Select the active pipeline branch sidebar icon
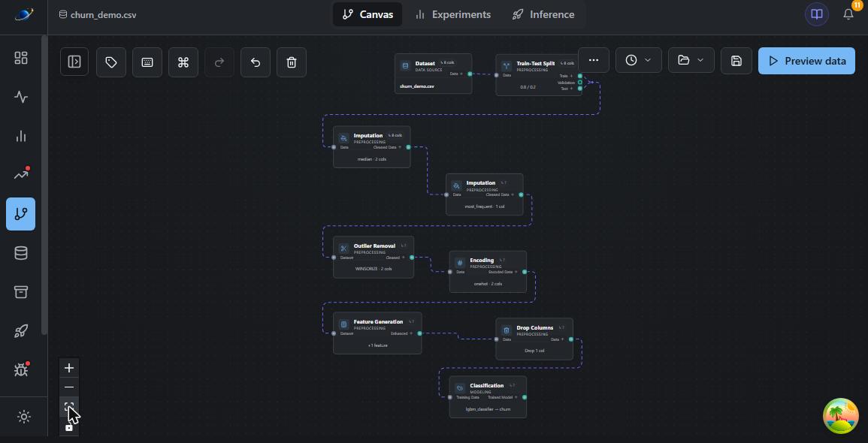The width and height of the screenshot is (868, 443). pos(20,214)
